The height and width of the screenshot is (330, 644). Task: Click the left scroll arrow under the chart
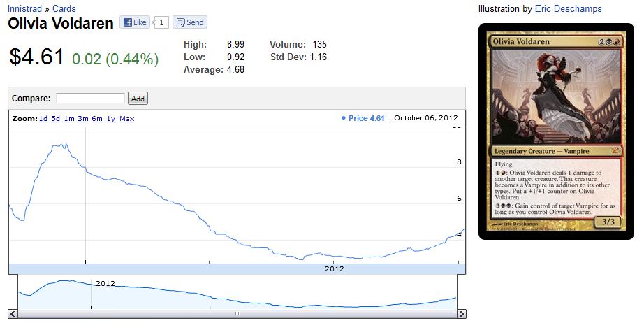click(x=13, y=314)
